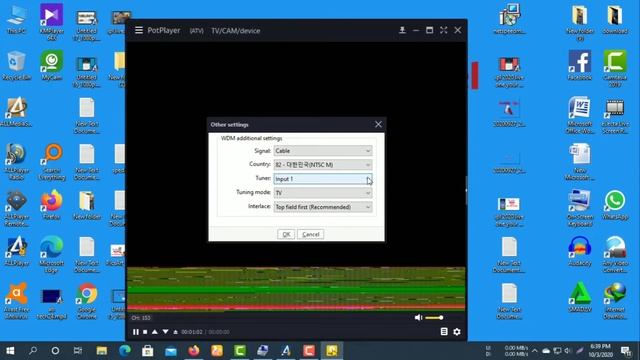Mute audio with the speaker icon

pyautogui.click(x=418, y=318)
